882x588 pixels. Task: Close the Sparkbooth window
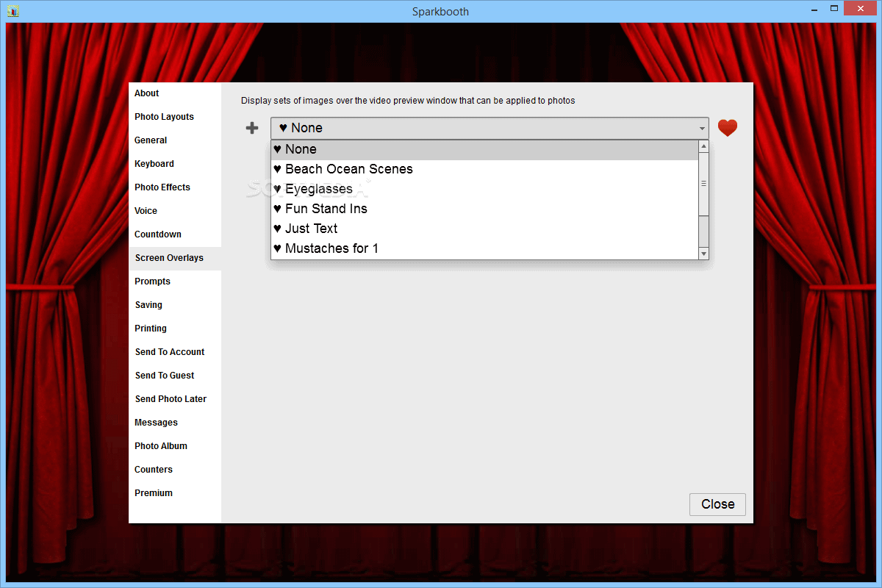point(860,10)
